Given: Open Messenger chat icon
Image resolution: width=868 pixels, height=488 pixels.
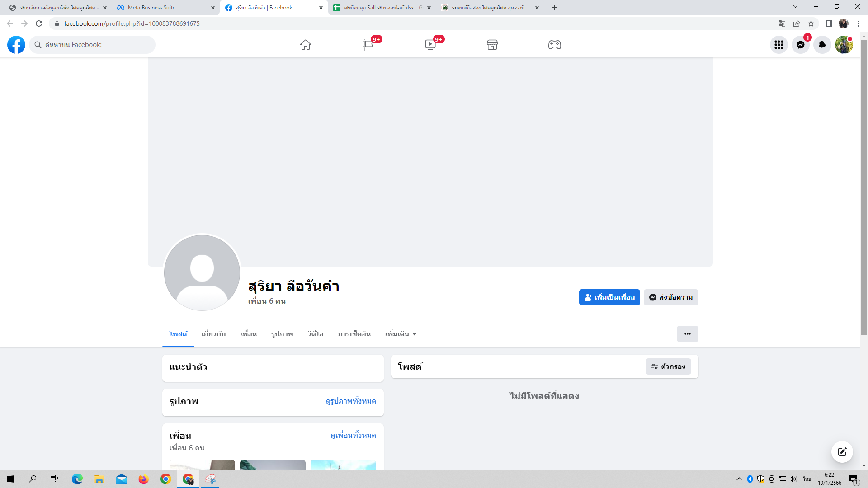Looking at the screenshot, I should pyautogui.click(x=800, y=45).
